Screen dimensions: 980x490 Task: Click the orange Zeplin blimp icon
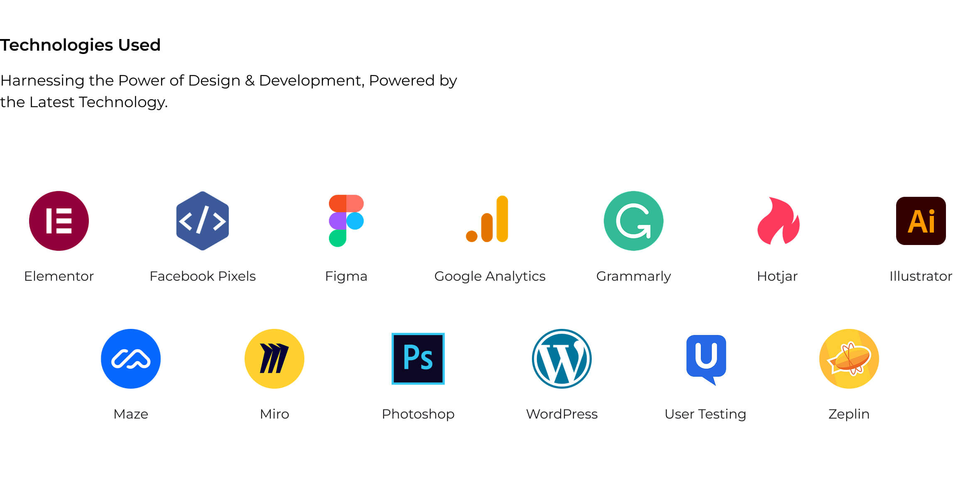[849, 359]
